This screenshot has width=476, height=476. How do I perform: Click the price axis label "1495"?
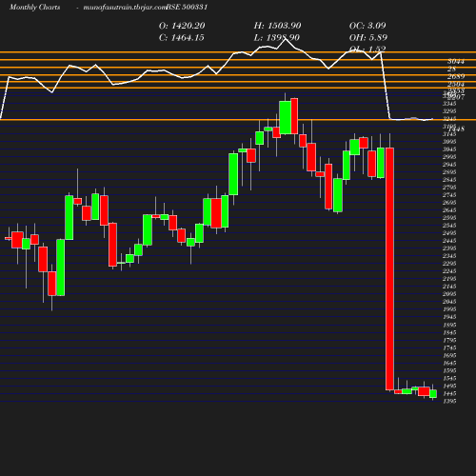(x=449, y=386)
